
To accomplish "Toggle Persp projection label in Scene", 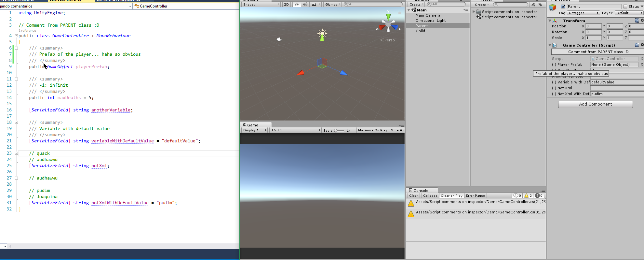I will 387,40.
